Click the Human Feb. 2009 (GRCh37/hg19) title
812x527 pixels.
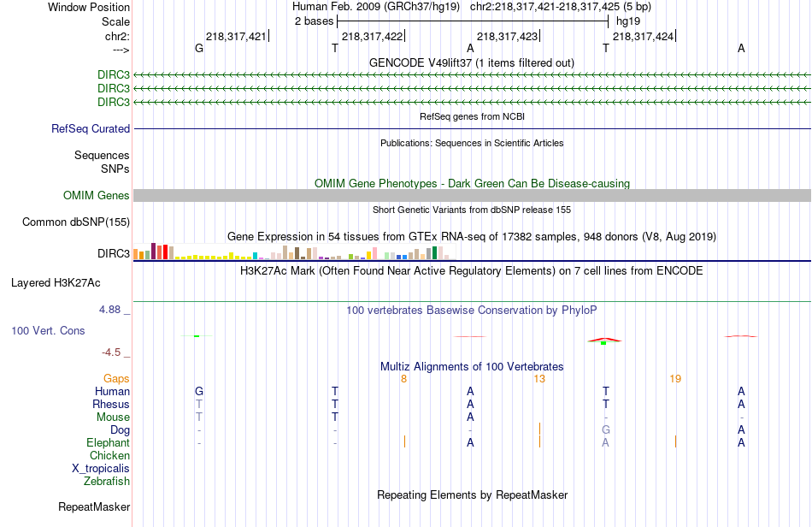(376, 7)
